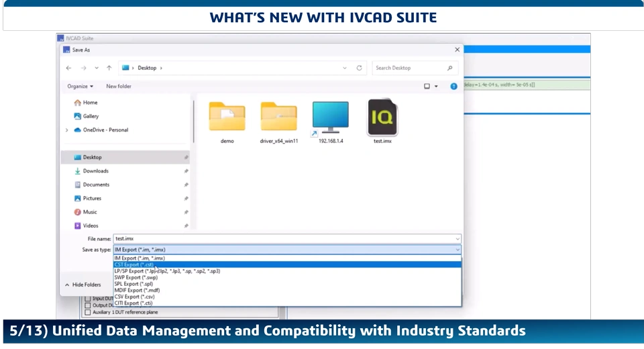
Task: Expand the OneDrive - Personal node
Action: pos(66,130)
